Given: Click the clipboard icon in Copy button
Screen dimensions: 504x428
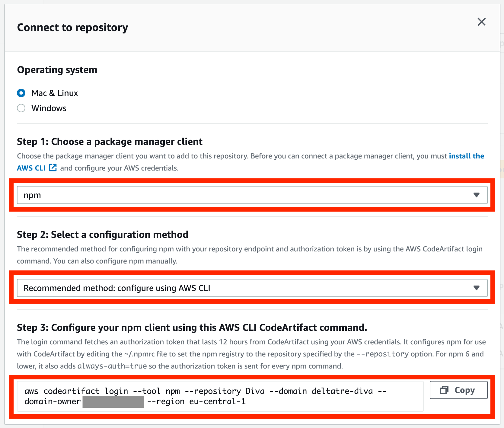Looking at the screenshot, I should coord(444,390).
